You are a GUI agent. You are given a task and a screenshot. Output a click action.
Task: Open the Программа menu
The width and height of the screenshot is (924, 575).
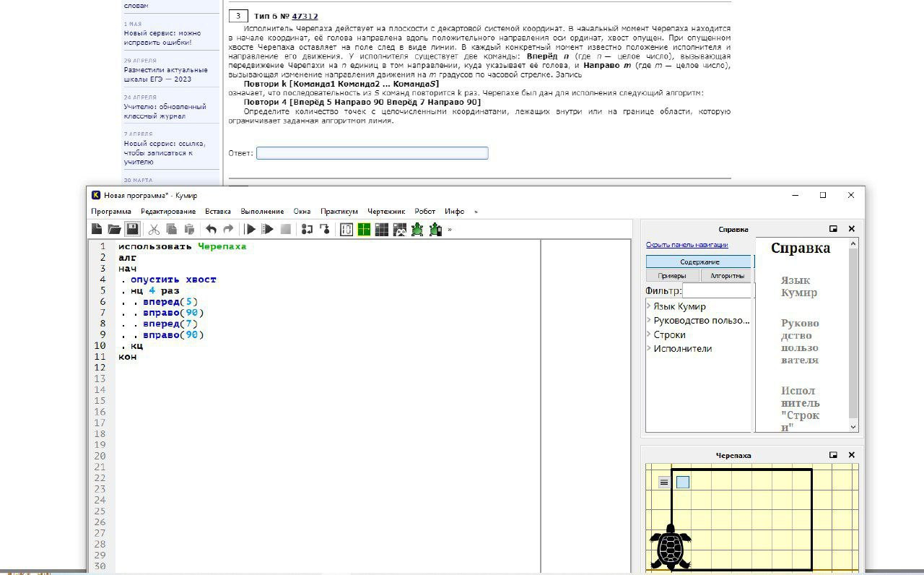click(x=111, y=212)
